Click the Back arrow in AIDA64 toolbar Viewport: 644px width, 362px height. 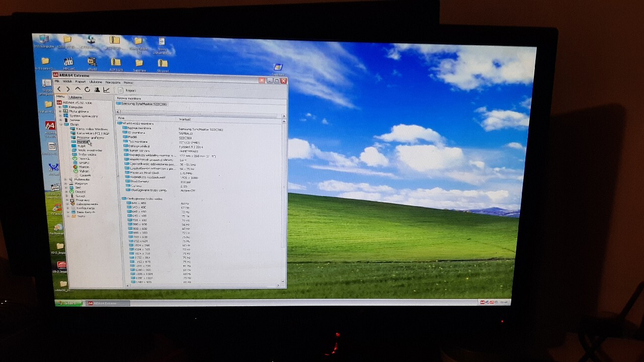click(59, 89)
